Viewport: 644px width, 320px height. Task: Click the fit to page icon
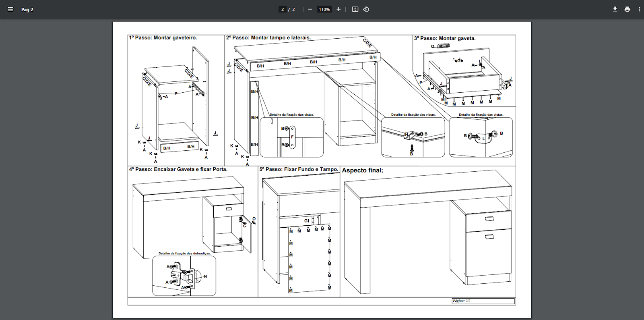(x=355, y=9)
